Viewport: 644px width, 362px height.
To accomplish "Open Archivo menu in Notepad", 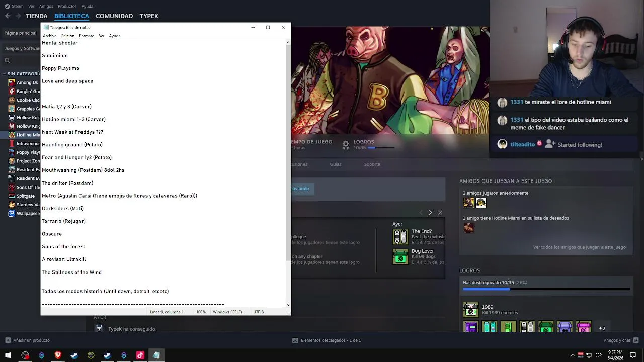I will [x=50, y=36].
